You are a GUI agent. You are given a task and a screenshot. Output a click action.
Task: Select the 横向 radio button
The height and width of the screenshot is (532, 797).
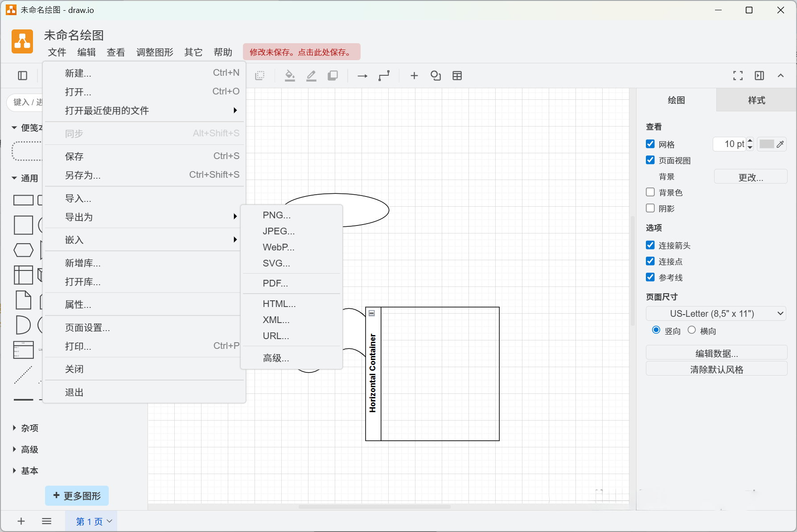692,330
